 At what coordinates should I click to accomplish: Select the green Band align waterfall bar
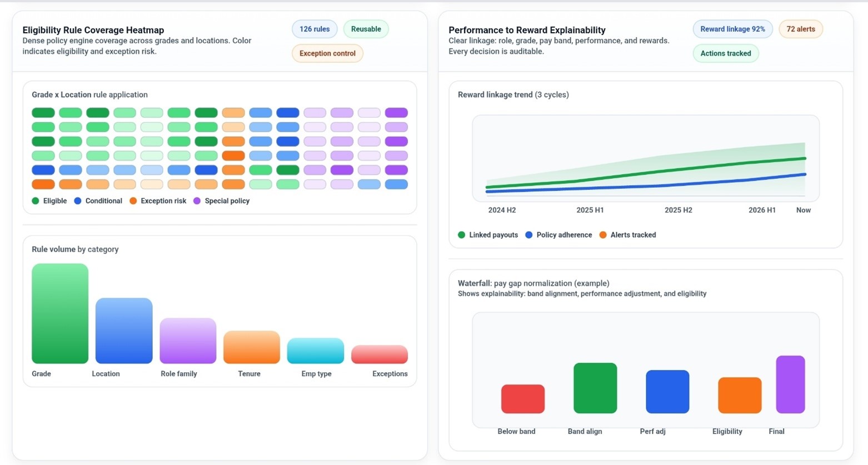click(x=595, y=388)
